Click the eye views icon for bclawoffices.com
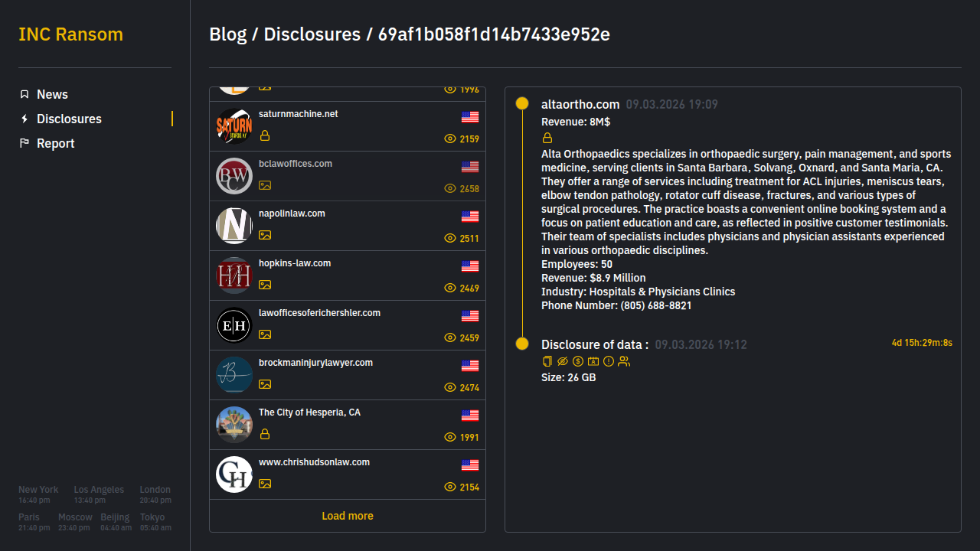The width and height of the screenshot is (980, 551). (x=450, y=188)
